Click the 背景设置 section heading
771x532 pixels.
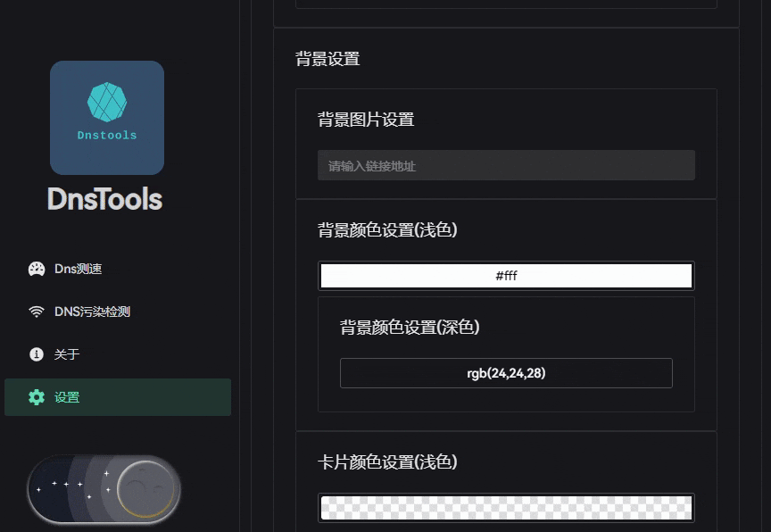(326, 58)
